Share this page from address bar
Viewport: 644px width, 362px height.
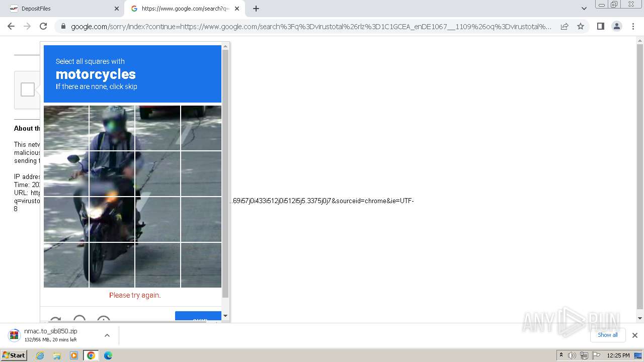(x=565, y=26)
